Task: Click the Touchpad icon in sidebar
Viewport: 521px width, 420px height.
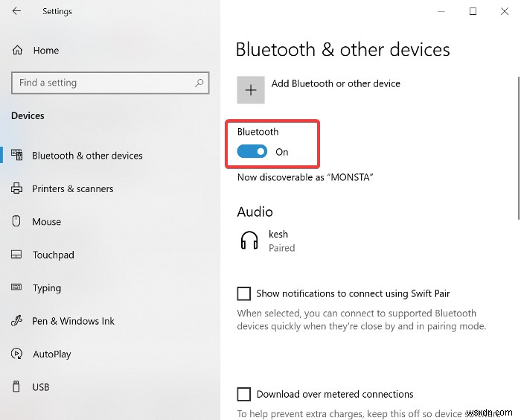Action: [x=16, y=255]
